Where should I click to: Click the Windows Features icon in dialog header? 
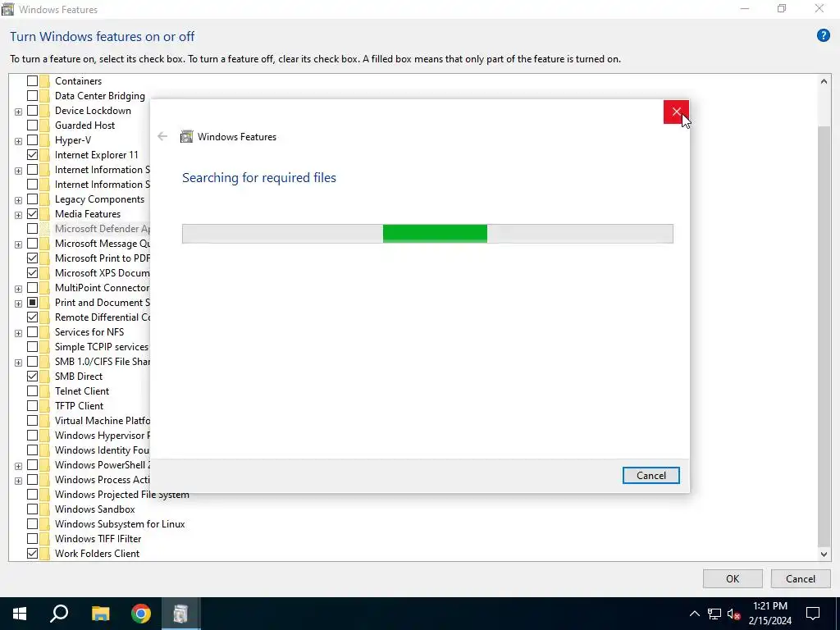click(x=186, y=137)
